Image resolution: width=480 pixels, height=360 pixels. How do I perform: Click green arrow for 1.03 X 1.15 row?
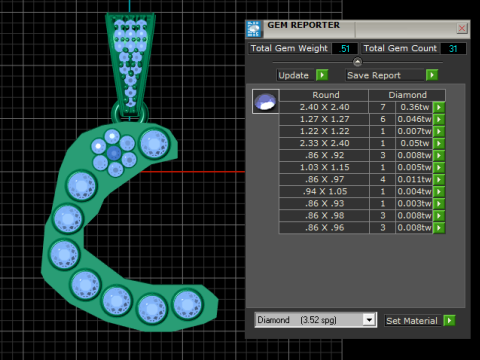(439, 167)
